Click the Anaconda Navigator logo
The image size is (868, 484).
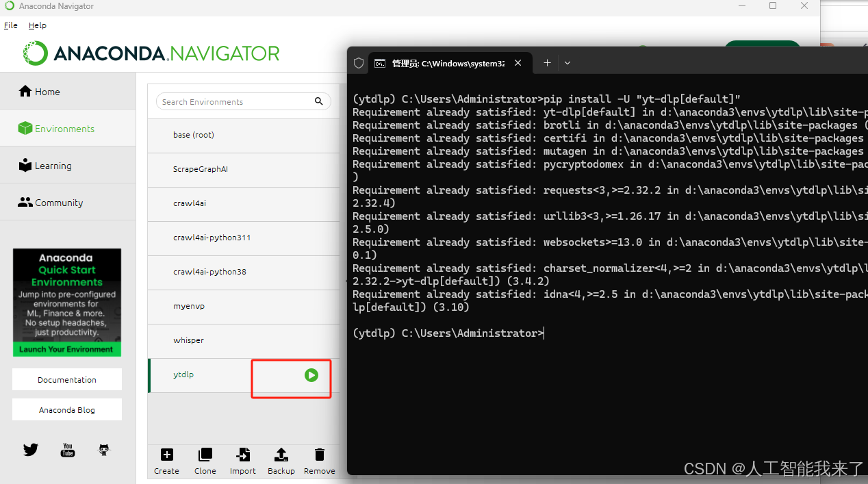(151, 53)
